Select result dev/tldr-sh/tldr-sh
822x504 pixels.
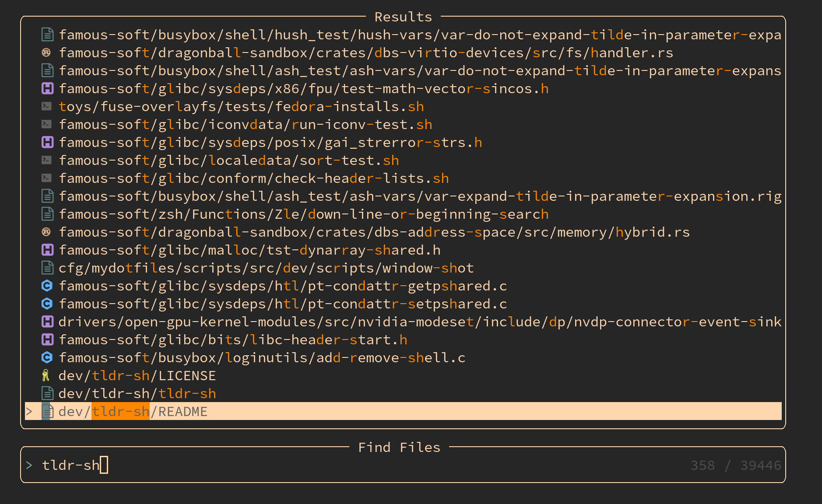coord(403,393)
